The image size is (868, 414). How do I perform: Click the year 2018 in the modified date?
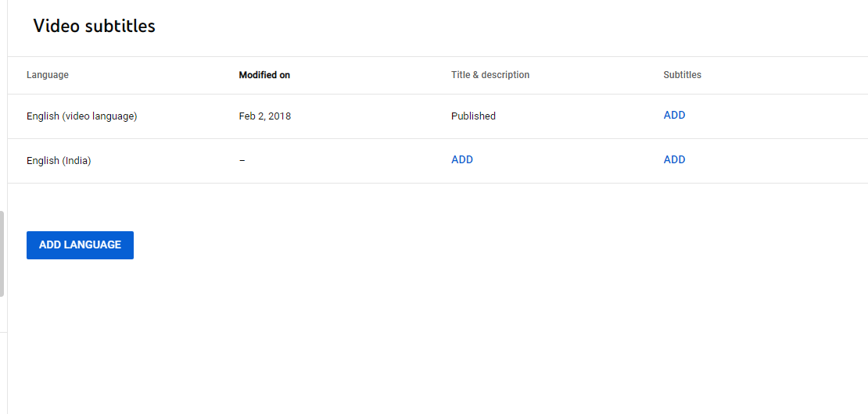tap(280, 116)
